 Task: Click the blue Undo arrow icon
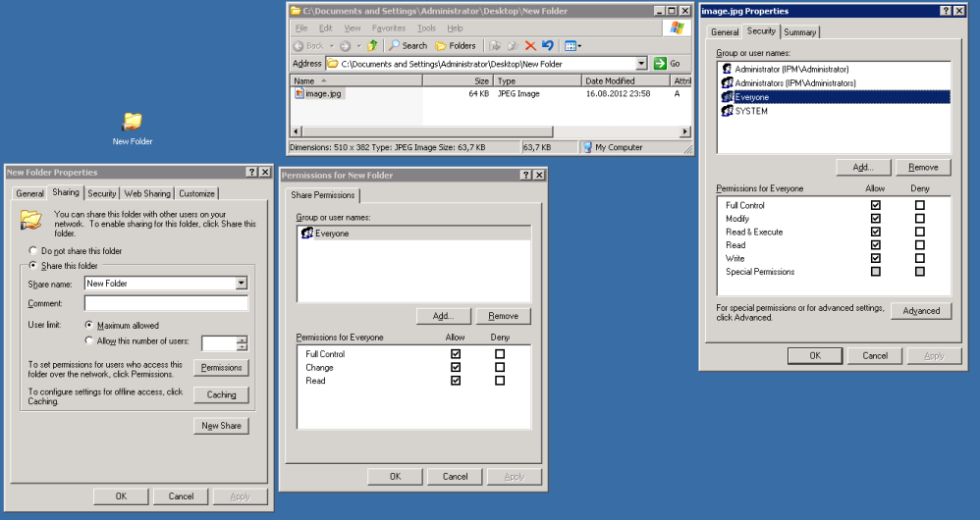click(x=547, y=45)
